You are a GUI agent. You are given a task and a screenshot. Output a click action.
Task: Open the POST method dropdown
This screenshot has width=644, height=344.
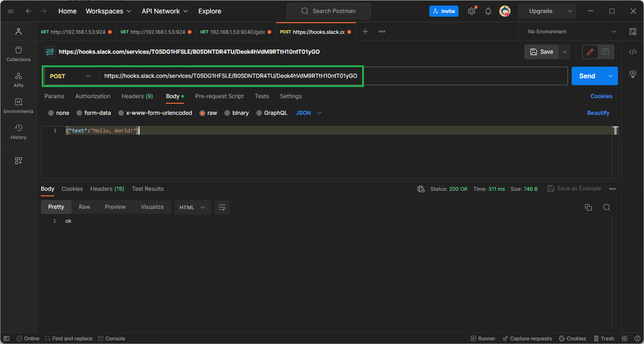[x=70, y=76]
